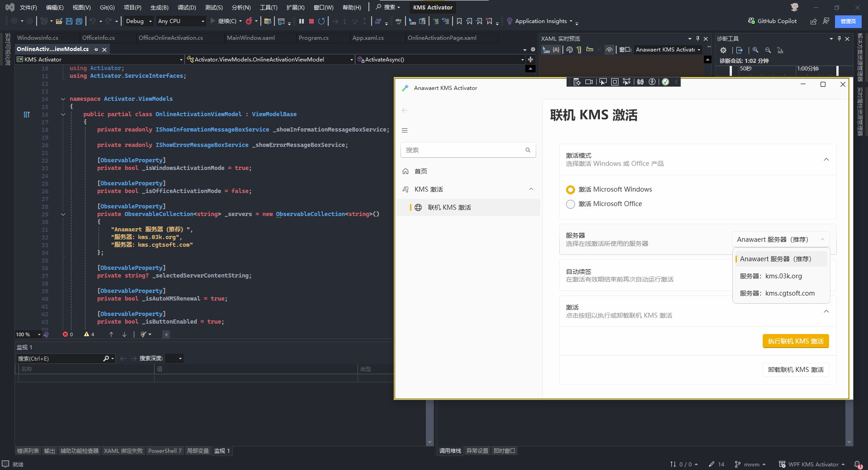This screenshot has width=868, height=470.
Task: Open GitHub Copilot
Action: click(x=772, y=21)
